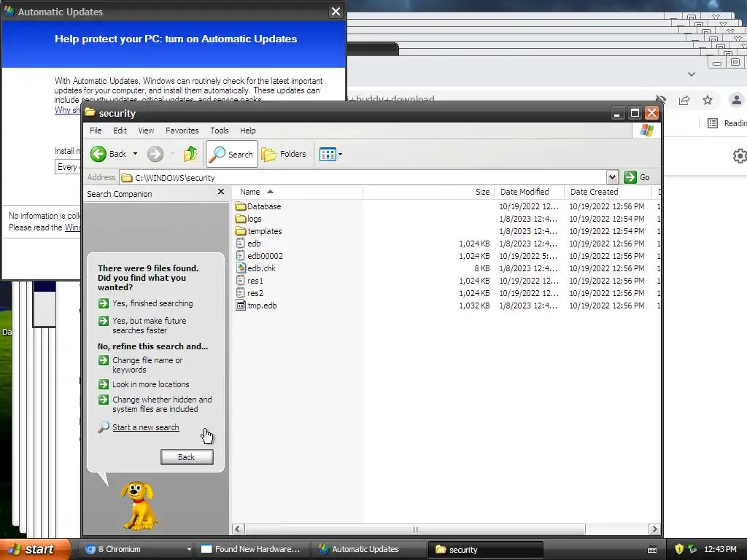747x560 pixels.
Task: Open the View menu
Action: coord(146,131)
